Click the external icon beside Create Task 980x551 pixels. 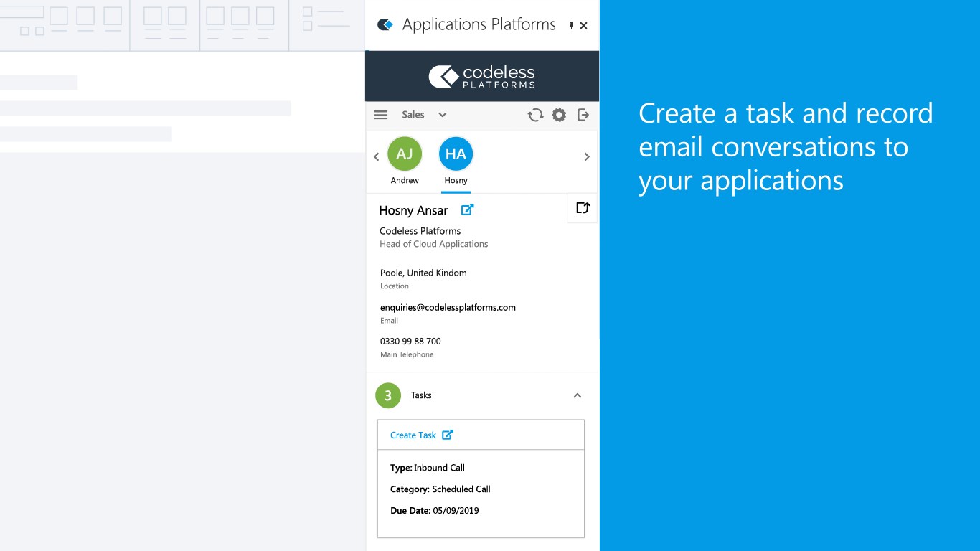point(448,435)
